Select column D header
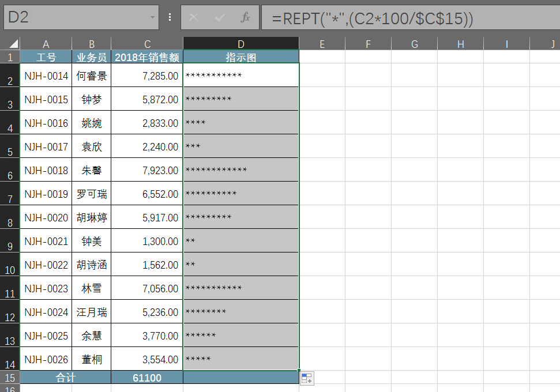 click(241, 44)
